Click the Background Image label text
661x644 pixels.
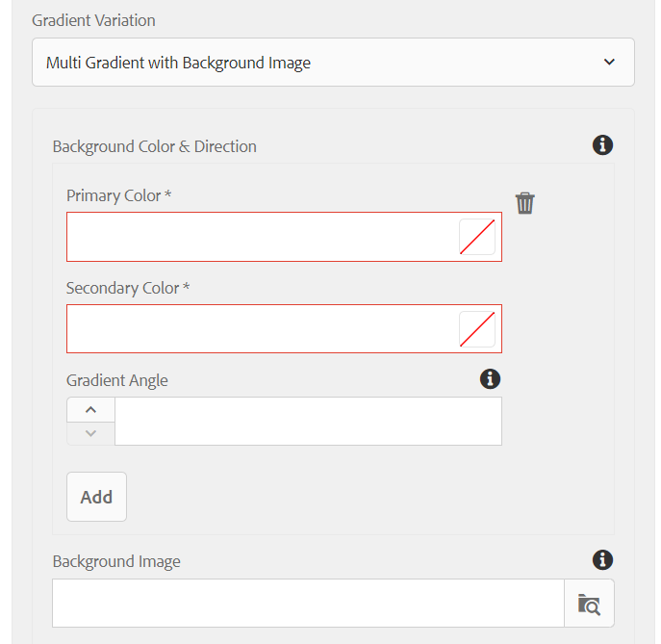coord(116,562)
